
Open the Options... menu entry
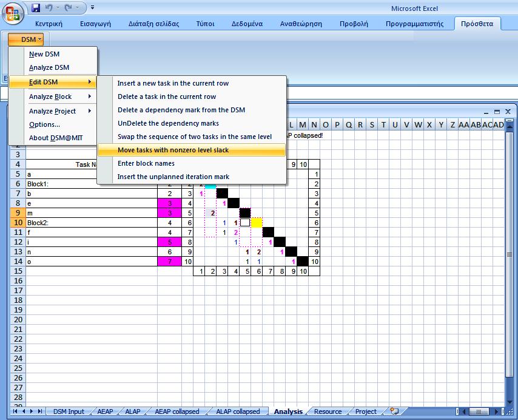coord(53,124)
